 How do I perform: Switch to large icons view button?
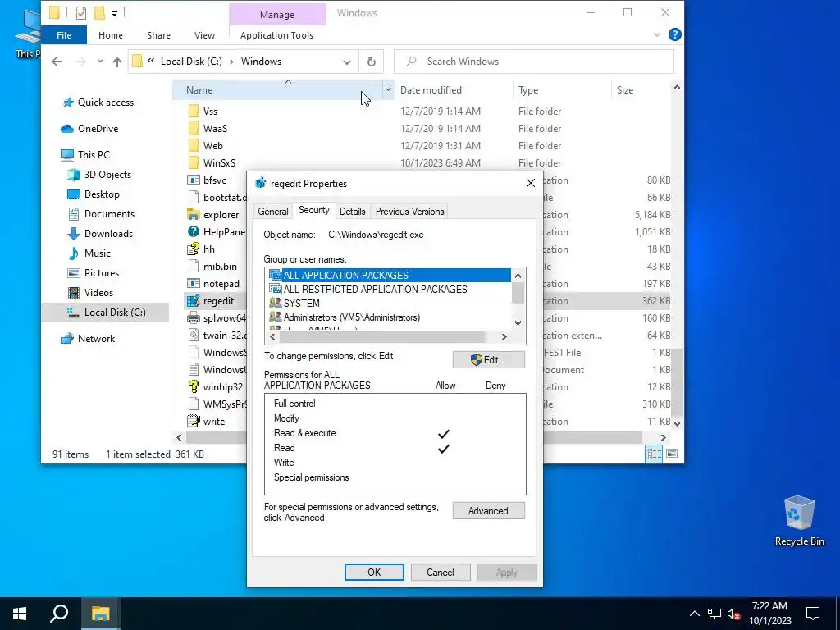pyautogui.click(x=672, y=454)
